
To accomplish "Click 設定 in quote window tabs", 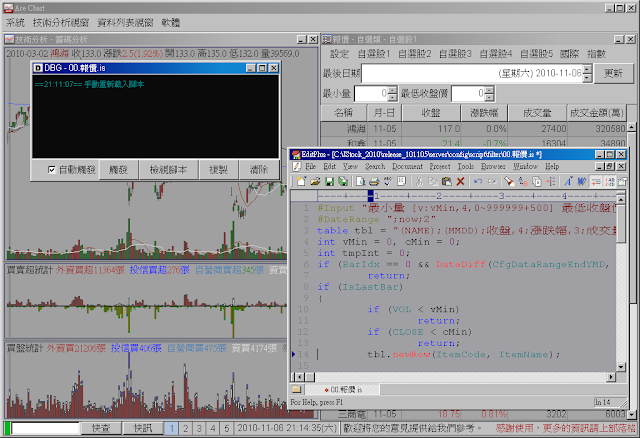I will 339,54.
